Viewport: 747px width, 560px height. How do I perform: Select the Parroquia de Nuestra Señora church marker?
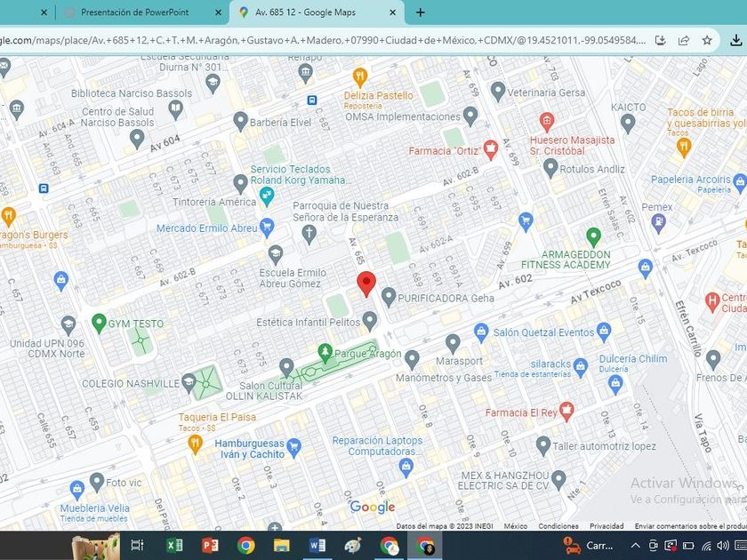point(309,235)
